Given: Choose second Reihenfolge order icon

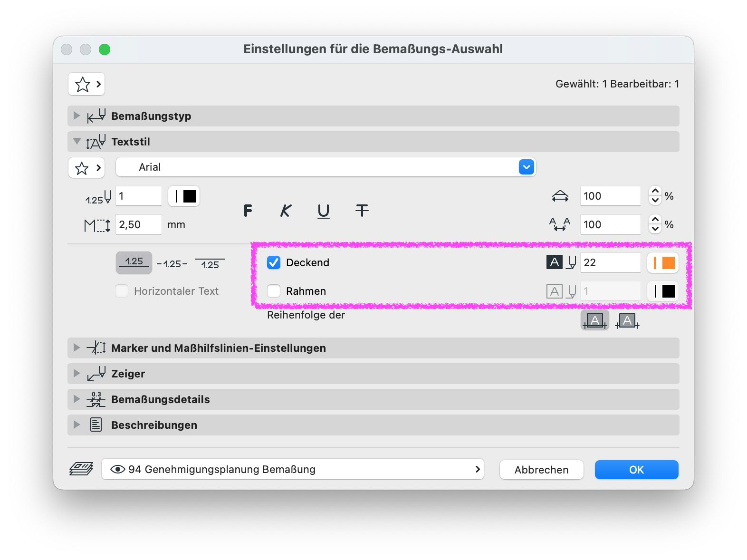Looking at the screenshot, I should point(627,321).
